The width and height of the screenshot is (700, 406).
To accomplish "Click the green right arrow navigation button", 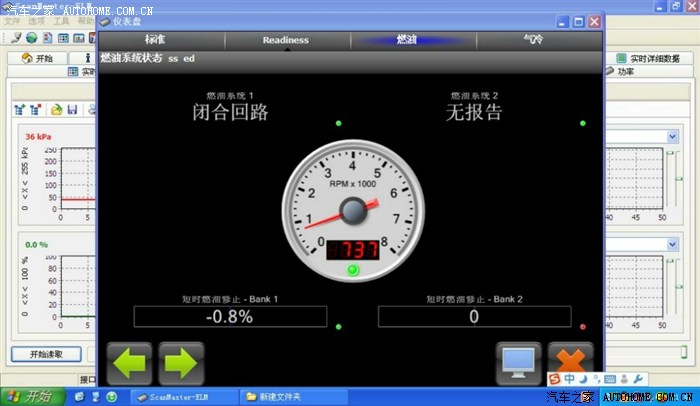I will pyautogui.click(x=181, y=361).
